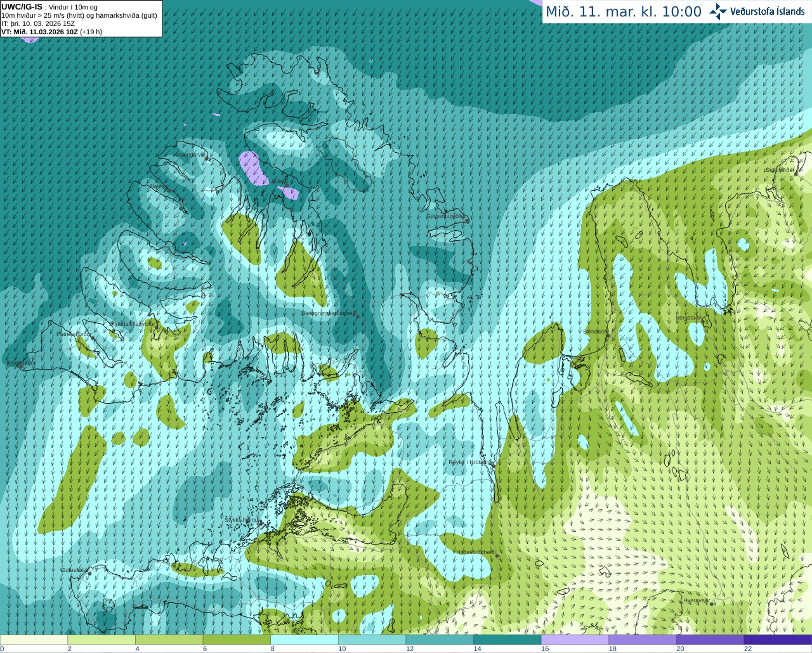Screen dimensions: 812x653
Task: Click the 'VT: Mið. 11.03.2026 10Z' line
Action: coord(39,32)
